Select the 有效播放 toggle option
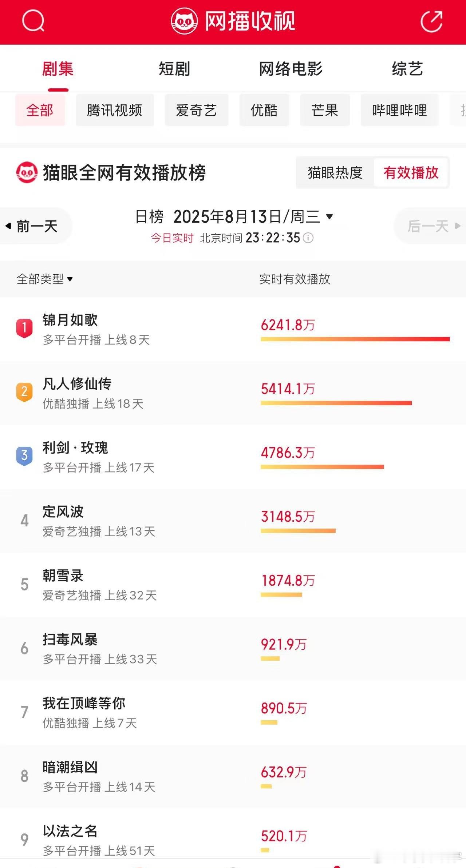Viewport: 466px width, 868px height. pos(411,172)
